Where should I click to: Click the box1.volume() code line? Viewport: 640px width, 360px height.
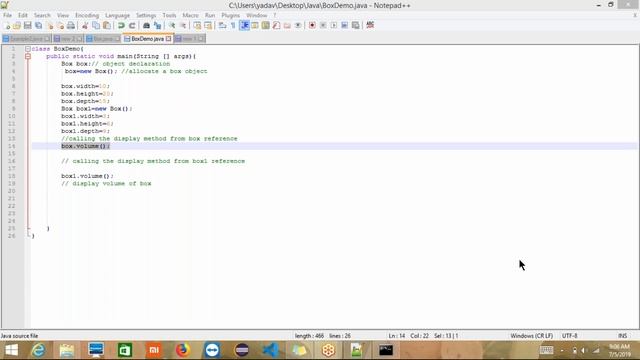tap(87, 176)
